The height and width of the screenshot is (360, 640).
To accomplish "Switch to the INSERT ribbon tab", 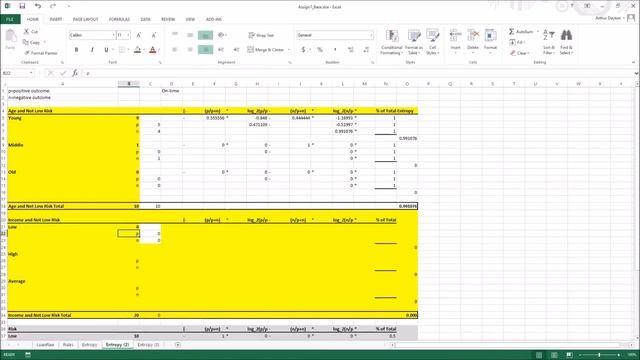I will pyautogui.click(x=56, y=19).
